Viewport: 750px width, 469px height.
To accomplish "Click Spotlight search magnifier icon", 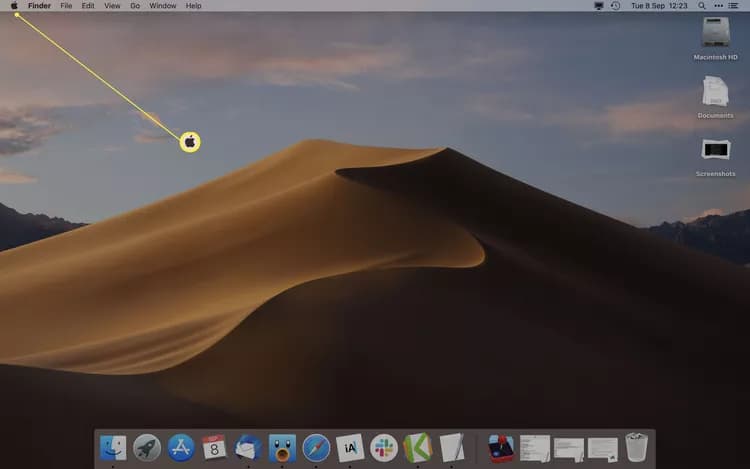I will tap(702, 6).
